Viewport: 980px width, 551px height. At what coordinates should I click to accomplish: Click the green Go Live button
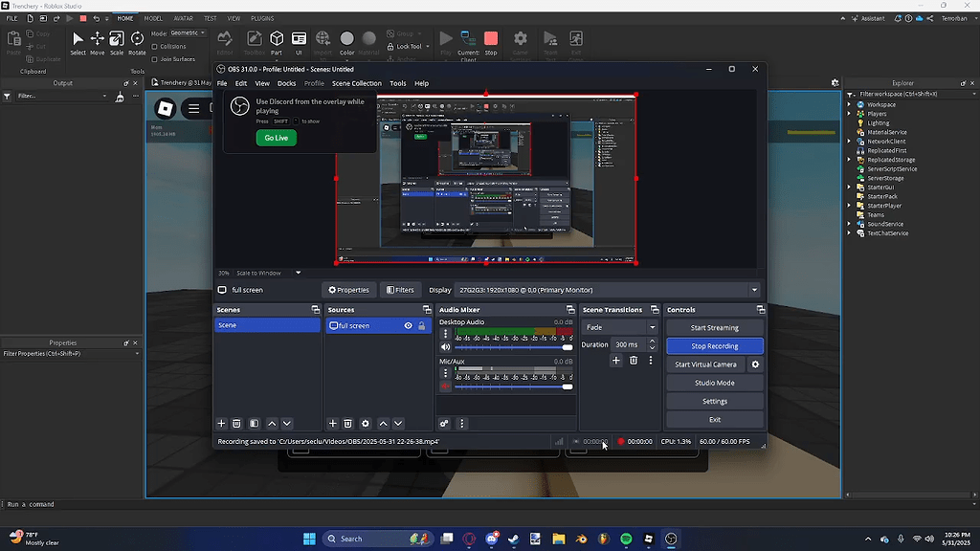pos(277,138)
